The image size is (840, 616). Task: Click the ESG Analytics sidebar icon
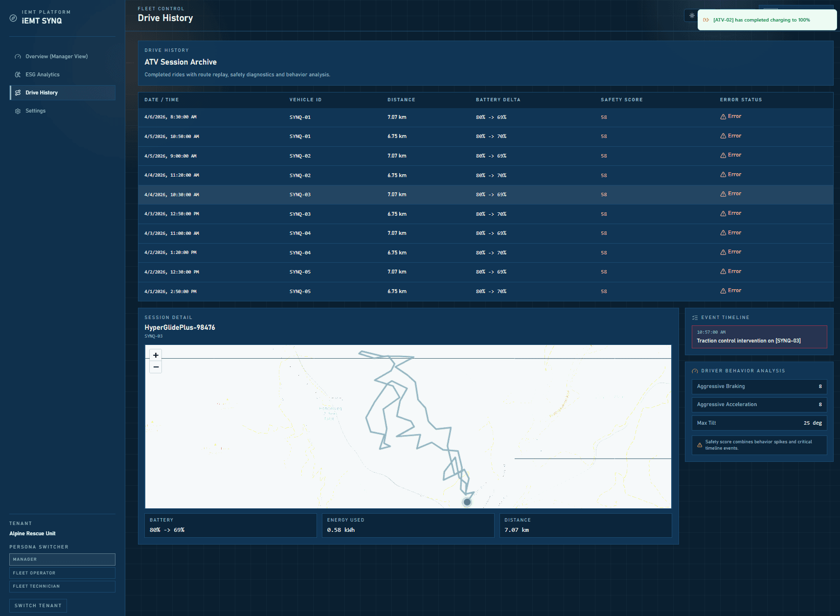tap(18, 75)
